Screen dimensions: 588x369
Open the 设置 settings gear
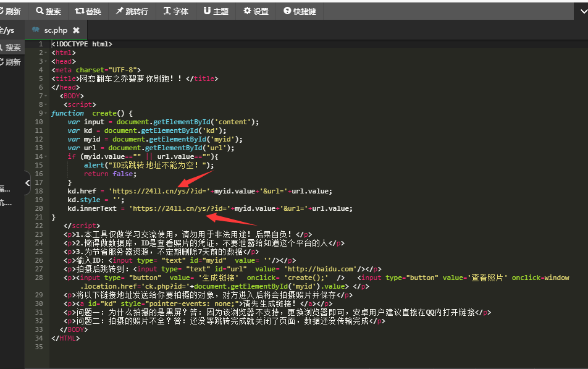pyautogui.click(x=256, y=11)
